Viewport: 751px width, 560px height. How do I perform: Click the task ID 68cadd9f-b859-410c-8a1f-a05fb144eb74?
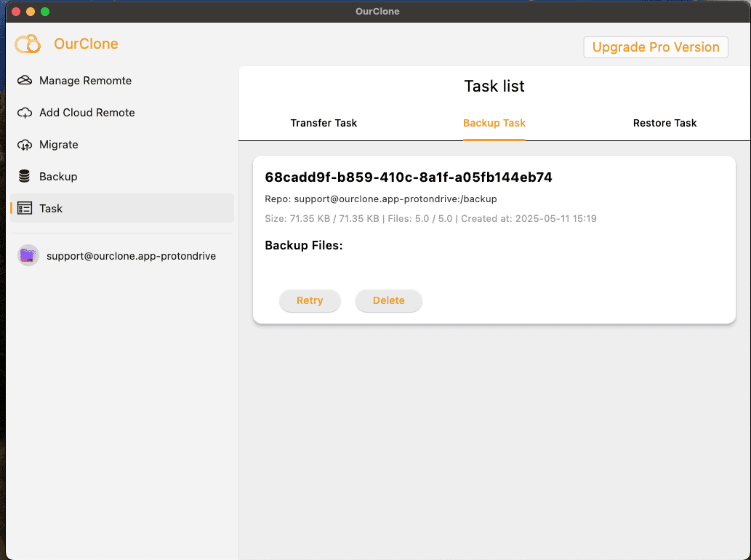click(409, 177)
